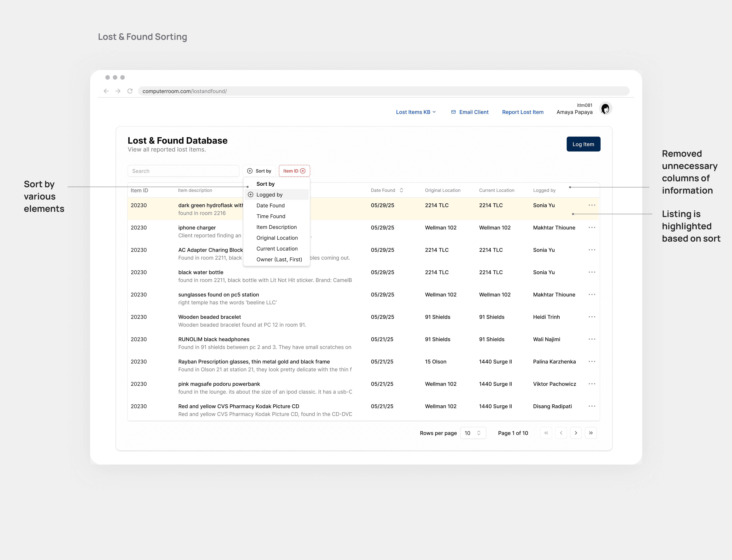Choose Owner (Last, First) sort option
Screen dimensions: 732x560
pyautogui.click(x=279, y=259)
